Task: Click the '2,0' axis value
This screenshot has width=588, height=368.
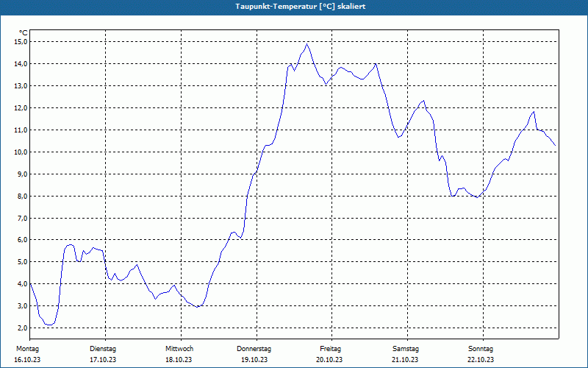Action: tap(23, 328)
